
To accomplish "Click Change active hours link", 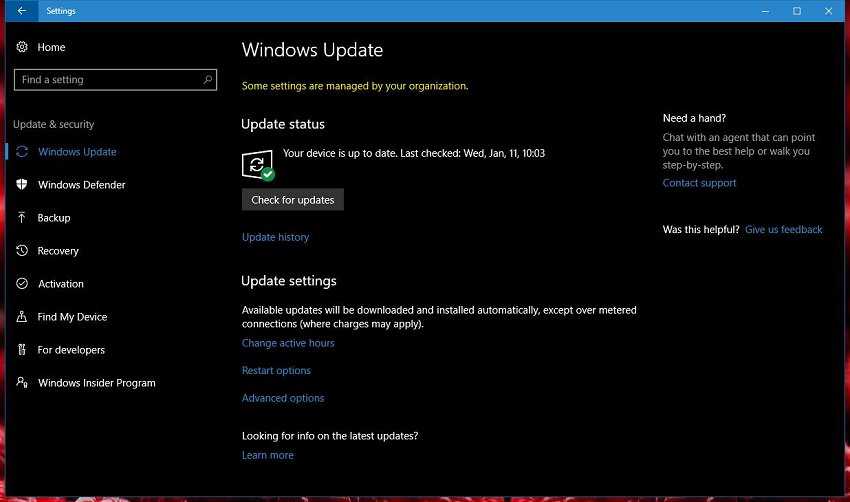I will point(288,343).
